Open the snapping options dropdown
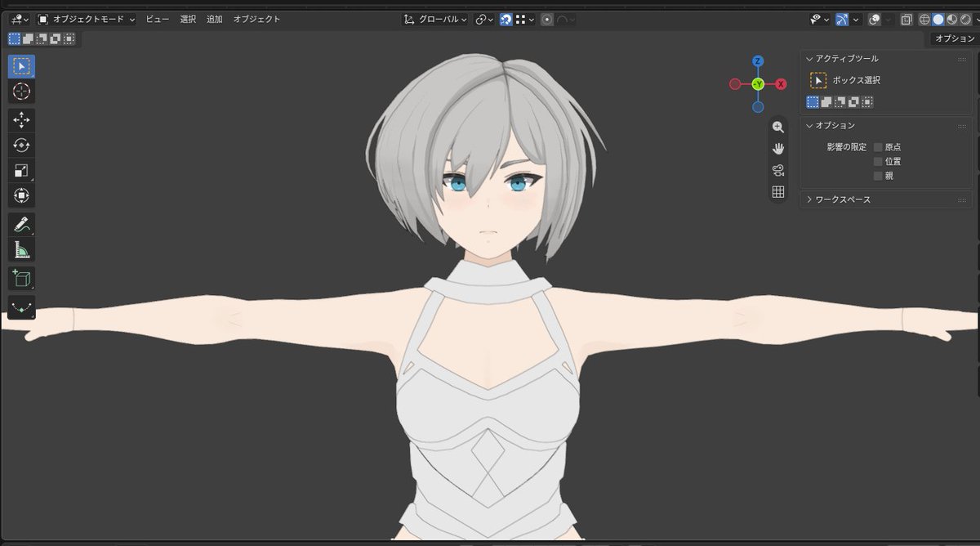 [525, 19]
